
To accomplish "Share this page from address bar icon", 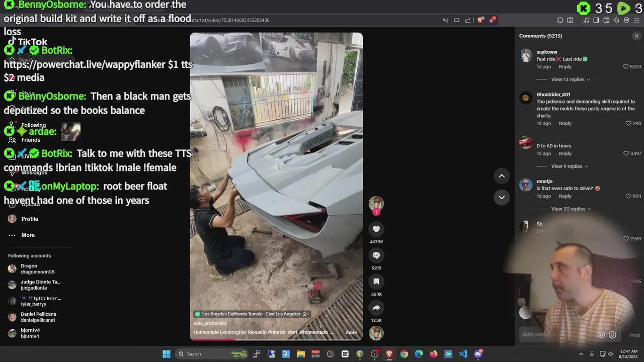I will tap(468, 20).
